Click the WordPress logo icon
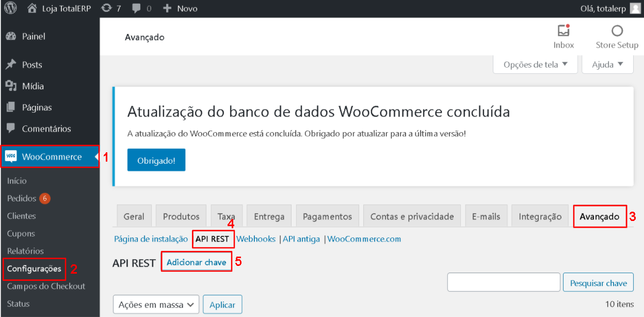Screen dimensions: 644x317 10,8
